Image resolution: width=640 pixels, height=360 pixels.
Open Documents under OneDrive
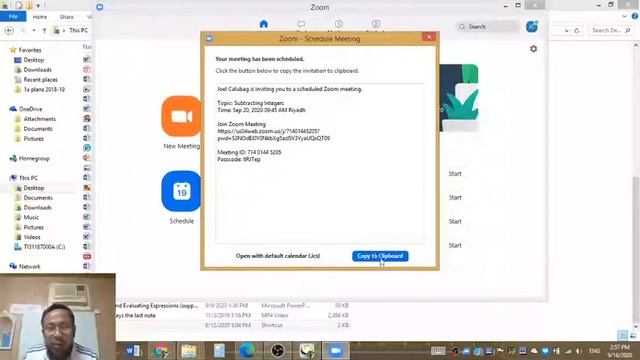(x=38, y=129)
